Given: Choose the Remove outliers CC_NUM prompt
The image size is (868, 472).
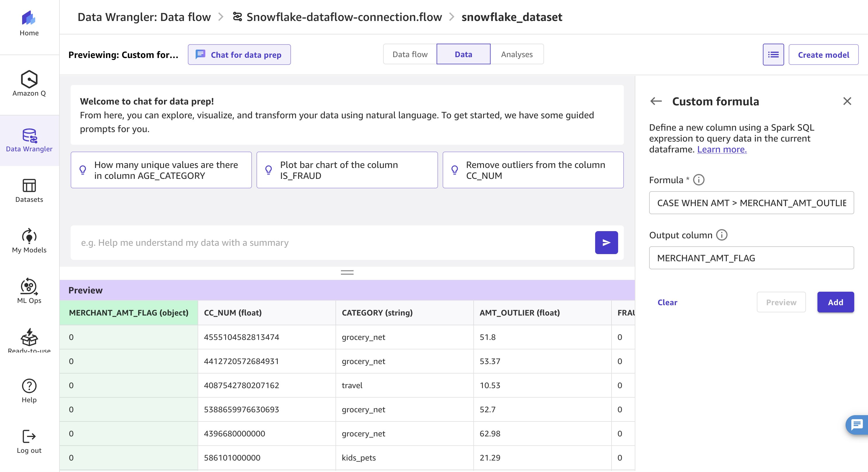Looking at the screenshot, I should [533, 170].
